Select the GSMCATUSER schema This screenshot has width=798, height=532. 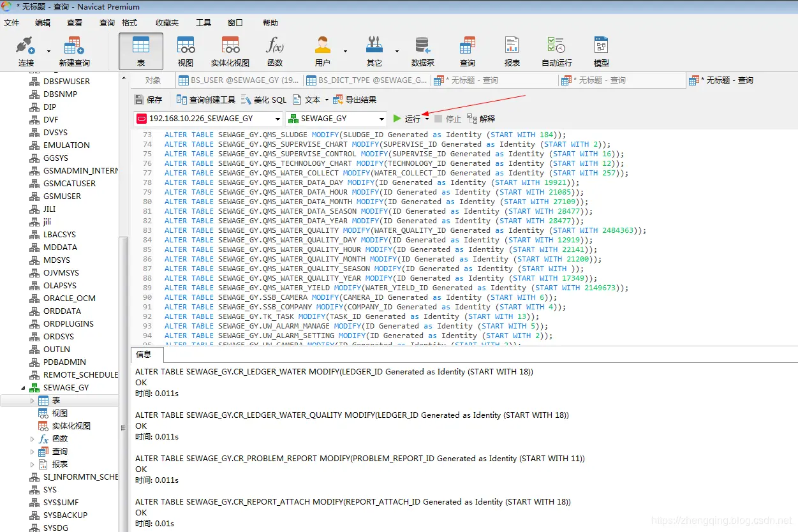(x=70, y=184)
